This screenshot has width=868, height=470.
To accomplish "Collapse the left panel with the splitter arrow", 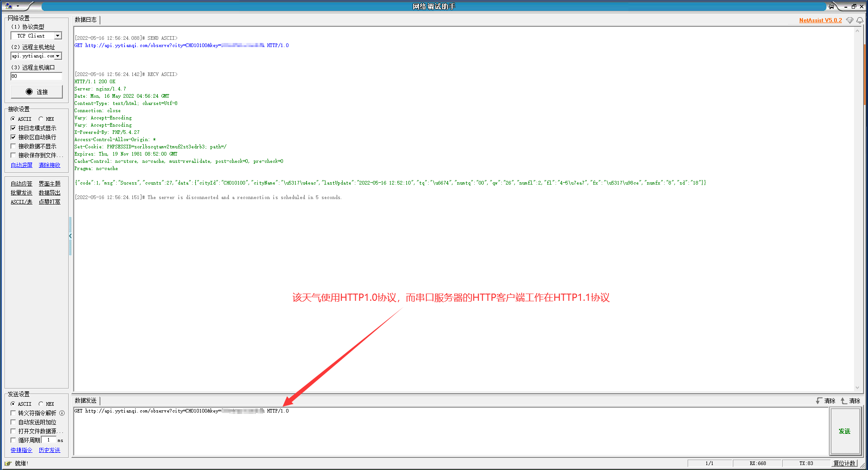I will [x=70, y=236].
